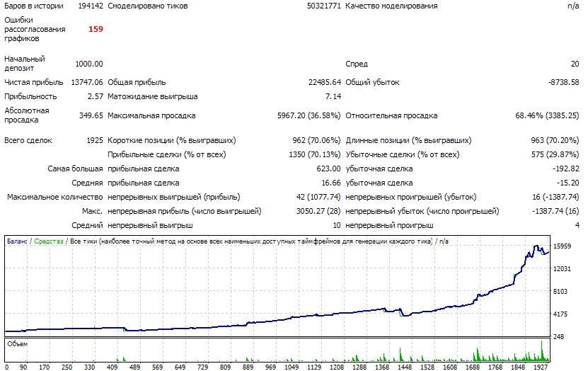
Task: Click the initial deposit value 1000.00
Action: [89, 64]
